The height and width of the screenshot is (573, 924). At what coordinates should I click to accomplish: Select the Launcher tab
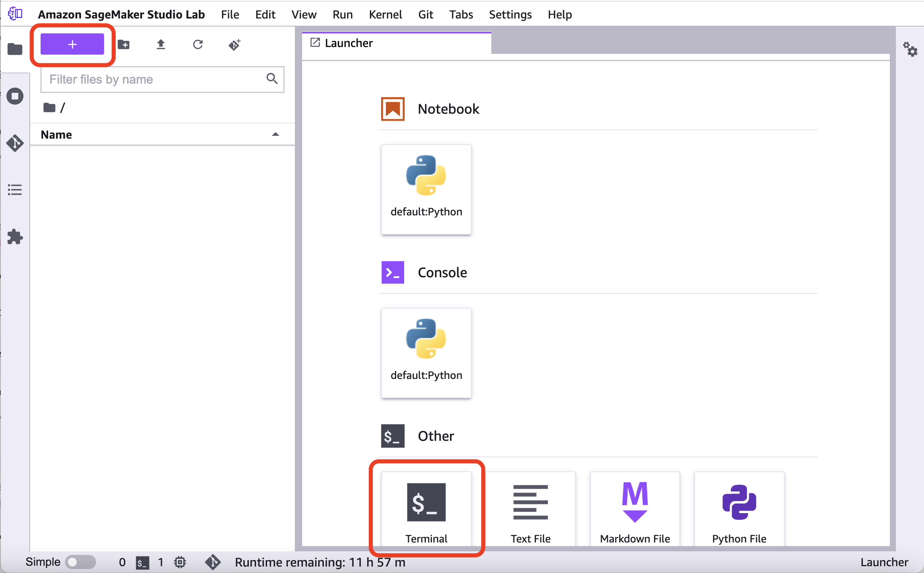(349, 43)
